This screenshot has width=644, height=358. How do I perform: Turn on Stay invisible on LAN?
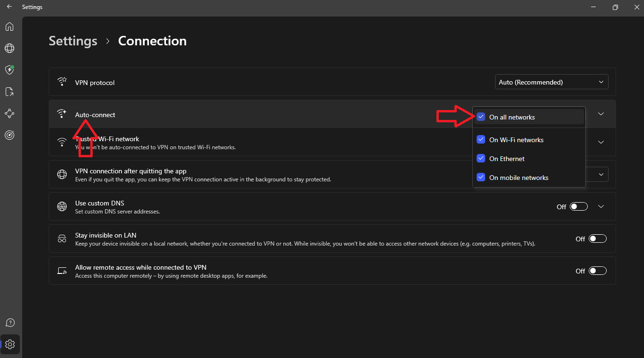597,239
